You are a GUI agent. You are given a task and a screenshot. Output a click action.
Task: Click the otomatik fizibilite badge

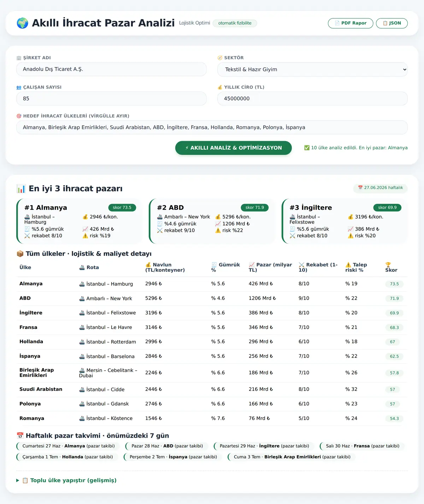pos(235,23)
